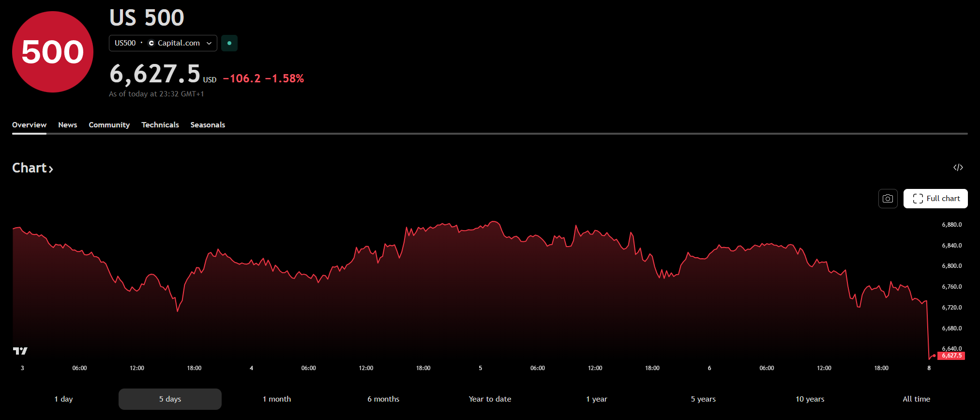This screenshot has height=420, width=980.
Task: Click the green market status indicator
Action: 229,43
